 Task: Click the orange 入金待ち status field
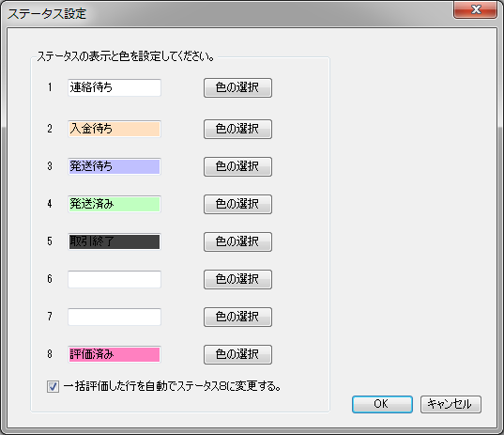(115, 129)
